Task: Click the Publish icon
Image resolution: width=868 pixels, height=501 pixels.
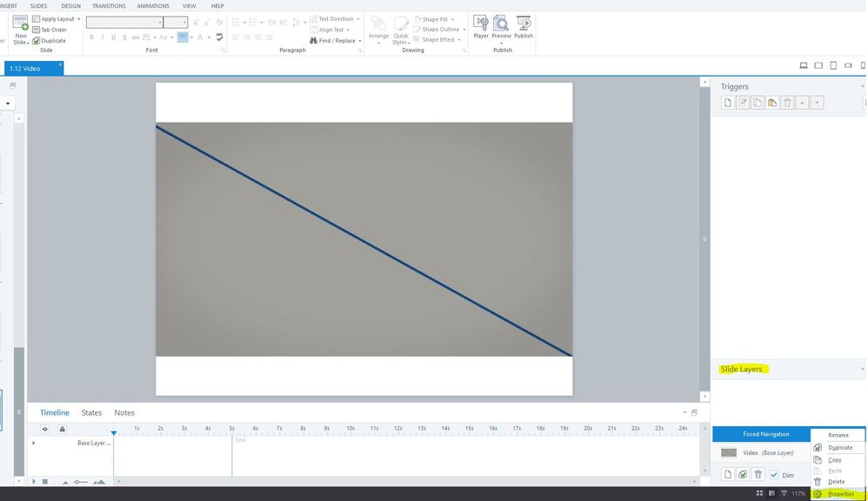Action: pyautogui.click(x=524, y=25)
